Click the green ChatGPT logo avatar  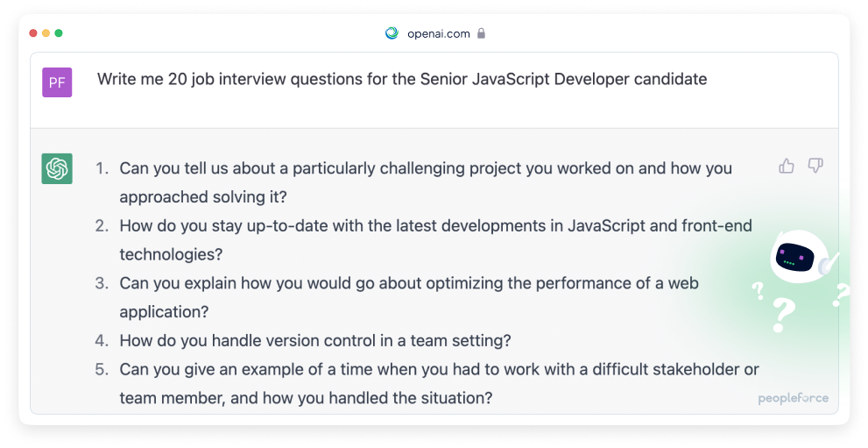[57, 168]
